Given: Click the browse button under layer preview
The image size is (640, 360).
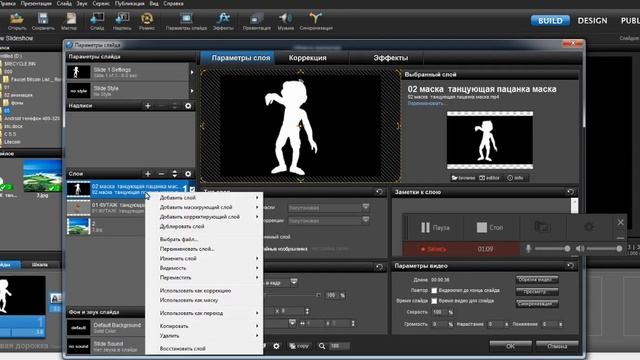Looking at the screenshot, I should coord(463,178).
